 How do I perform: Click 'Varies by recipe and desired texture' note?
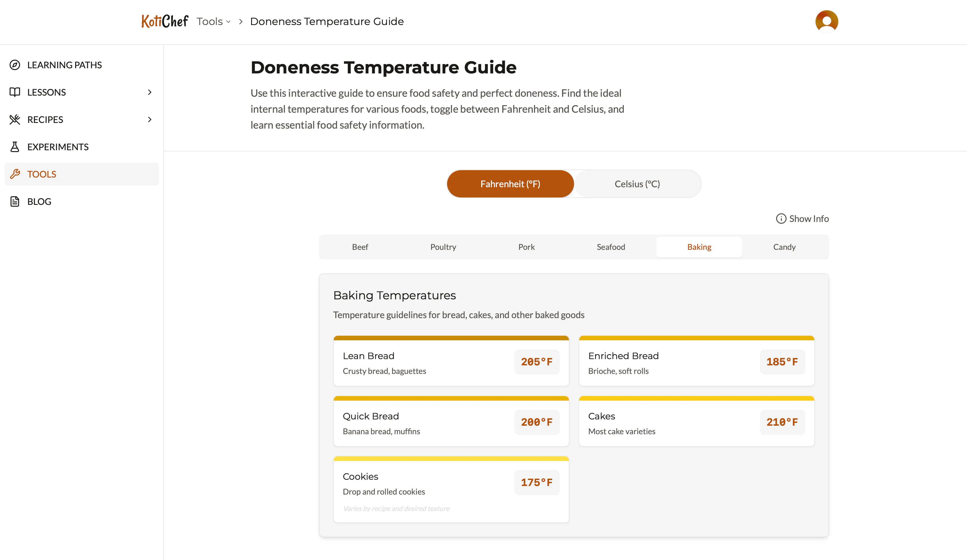(x=396, y=508)
